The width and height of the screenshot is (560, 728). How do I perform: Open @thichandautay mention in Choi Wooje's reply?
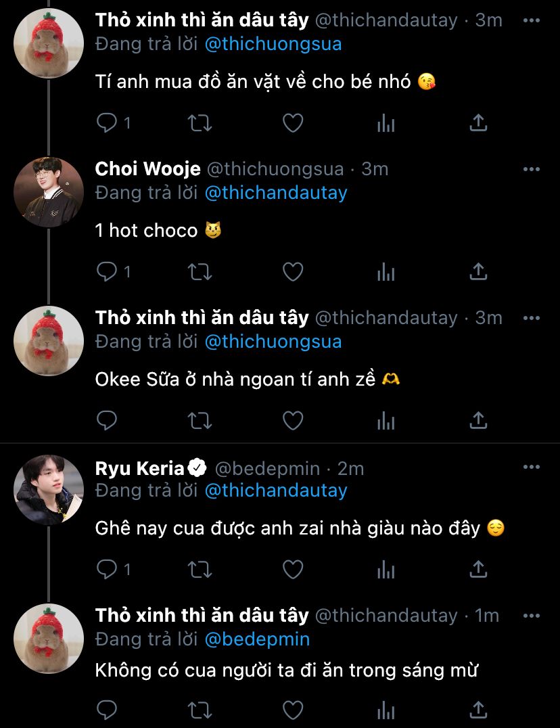tap(275, 193)
